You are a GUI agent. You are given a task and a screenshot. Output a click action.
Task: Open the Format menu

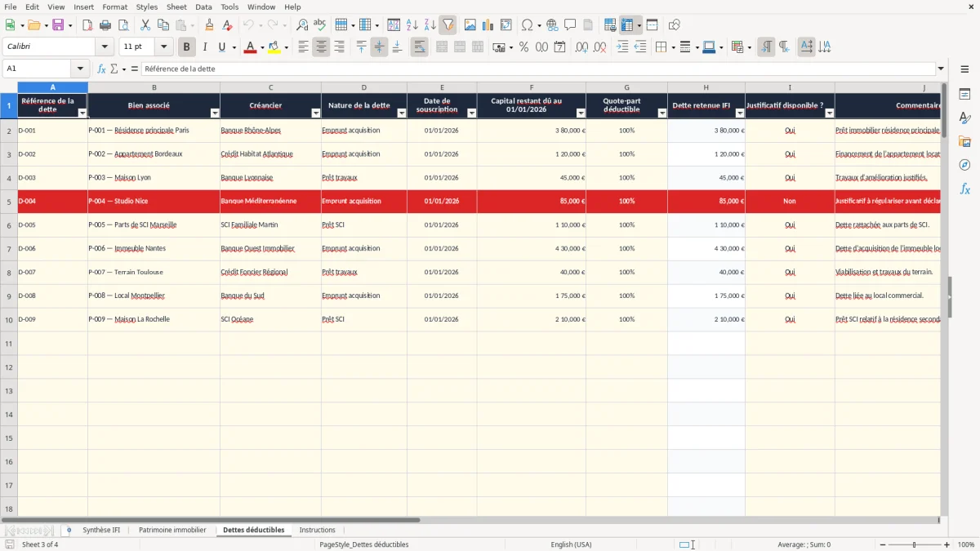pos(114,7)
